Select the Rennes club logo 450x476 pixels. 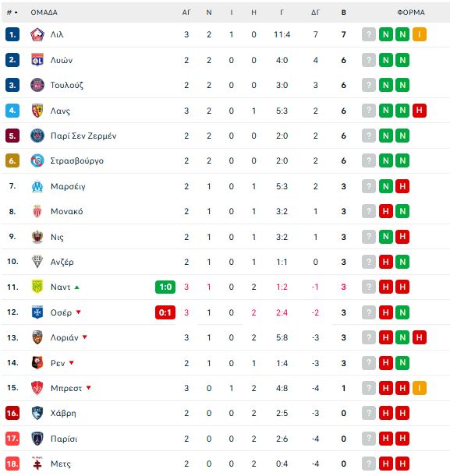pos(37,362)
